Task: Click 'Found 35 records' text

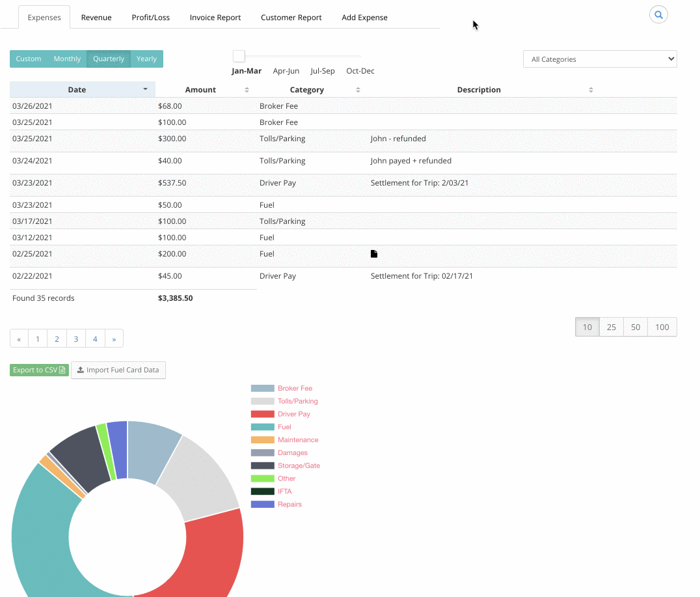Action: (x=44, y=298)
